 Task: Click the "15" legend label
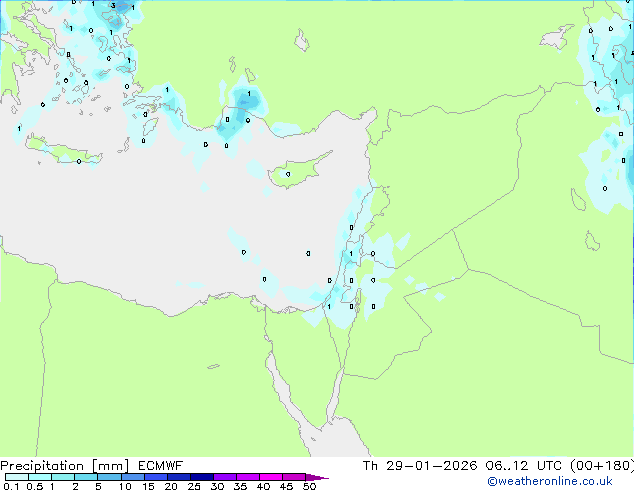148,486
